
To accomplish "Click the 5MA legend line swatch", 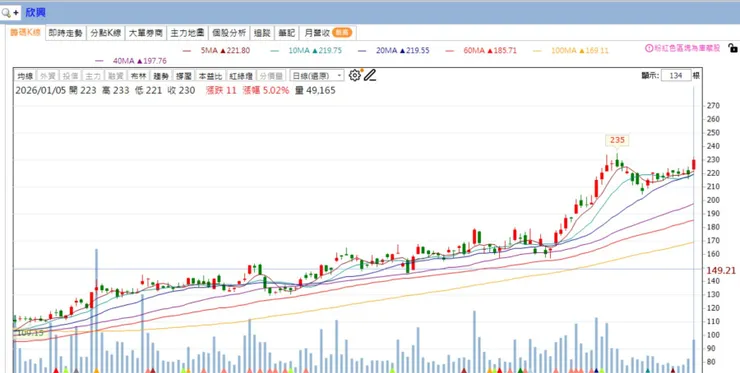I will [x=187, y=51].
